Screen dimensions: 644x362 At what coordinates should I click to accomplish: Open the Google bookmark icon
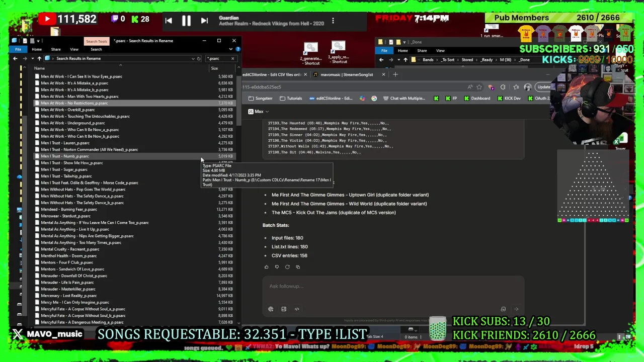click(x=374, y=99)
